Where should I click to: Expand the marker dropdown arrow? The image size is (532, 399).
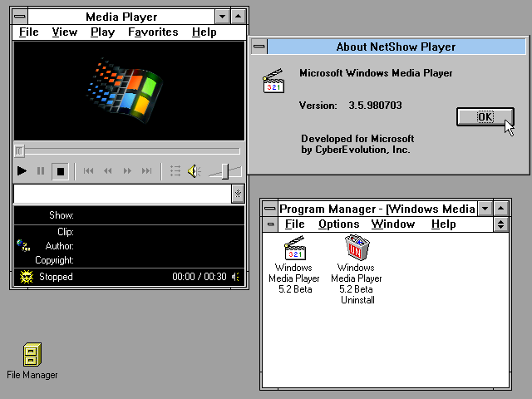(238, 194)
